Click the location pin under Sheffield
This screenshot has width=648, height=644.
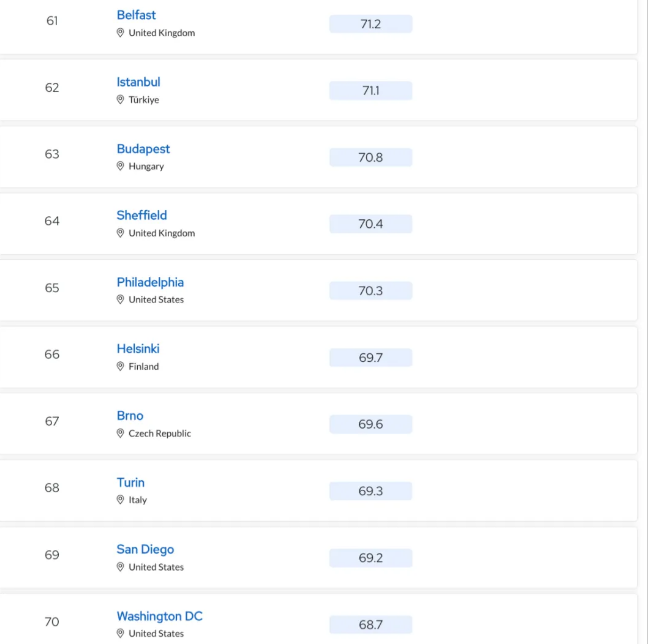[x=120, y=233]
